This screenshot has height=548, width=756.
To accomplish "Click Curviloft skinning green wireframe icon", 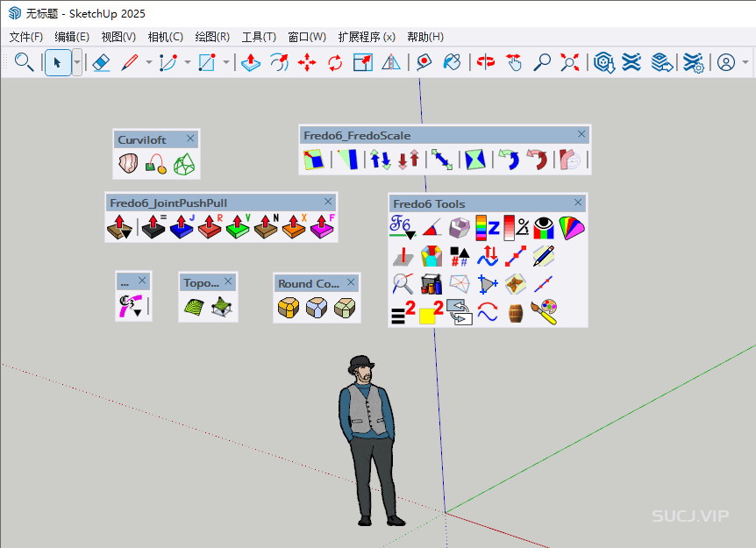I will (x=183, y=163).
